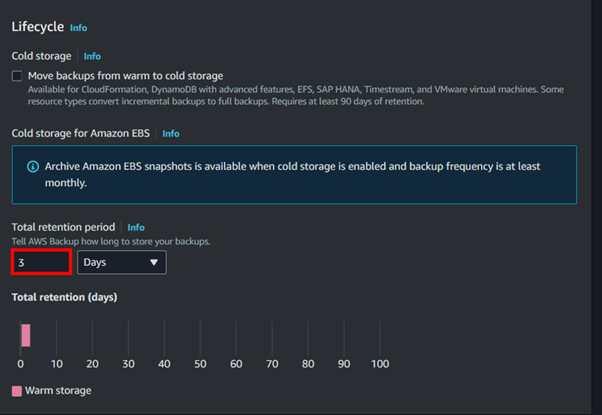This screenshot has height=415, width=602.
Task: Open the Total retention period Info link
Action: [136, 227]
